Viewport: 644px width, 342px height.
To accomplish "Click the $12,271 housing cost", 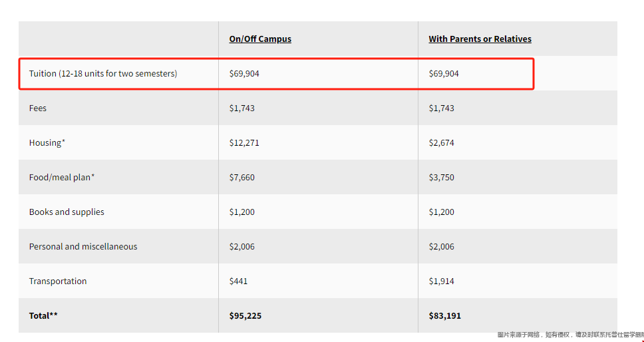I will tap(244, 142).
